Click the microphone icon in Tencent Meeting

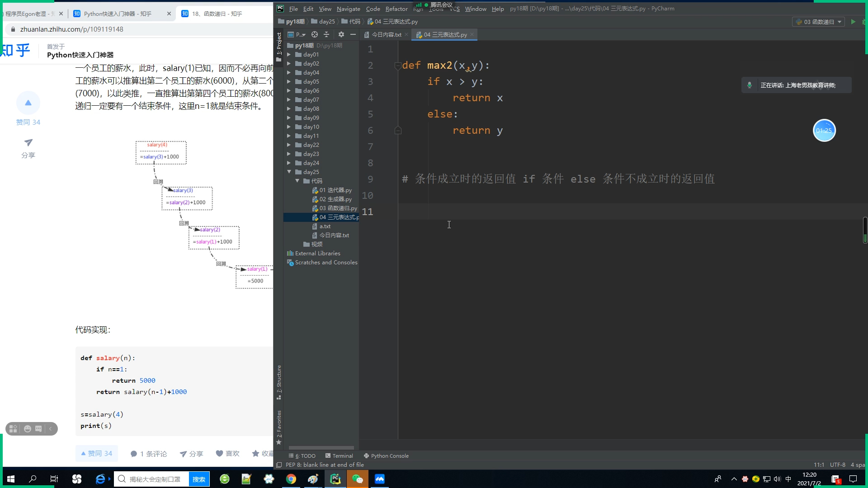tap(749, 84)
